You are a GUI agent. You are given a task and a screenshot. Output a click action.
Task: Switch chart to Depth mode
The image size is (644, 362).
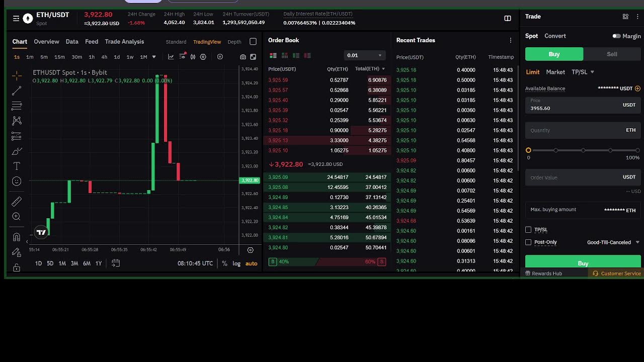pos(234,42)
